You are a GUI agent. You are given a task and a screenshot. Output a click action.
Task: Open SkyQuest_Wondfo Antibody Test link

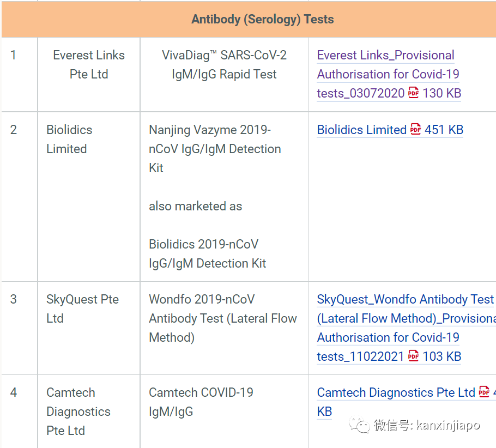click(406, 328)
